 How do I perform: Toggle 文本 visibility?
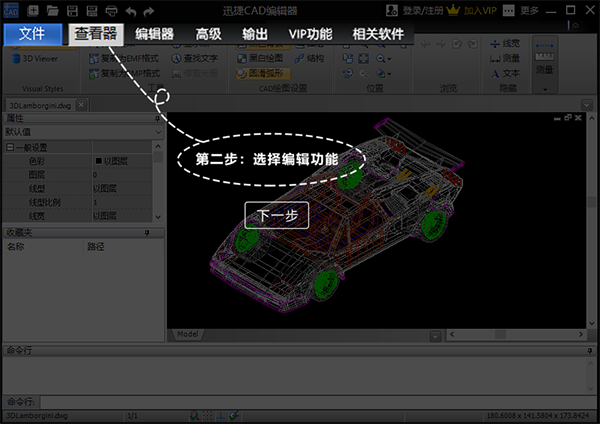505,73
